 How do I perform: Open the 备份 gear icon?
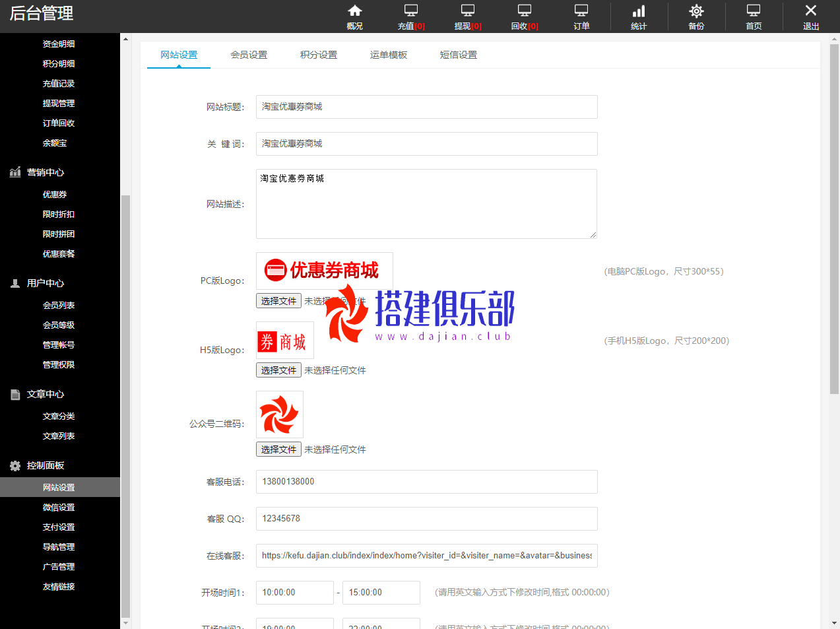pos(696,11)
